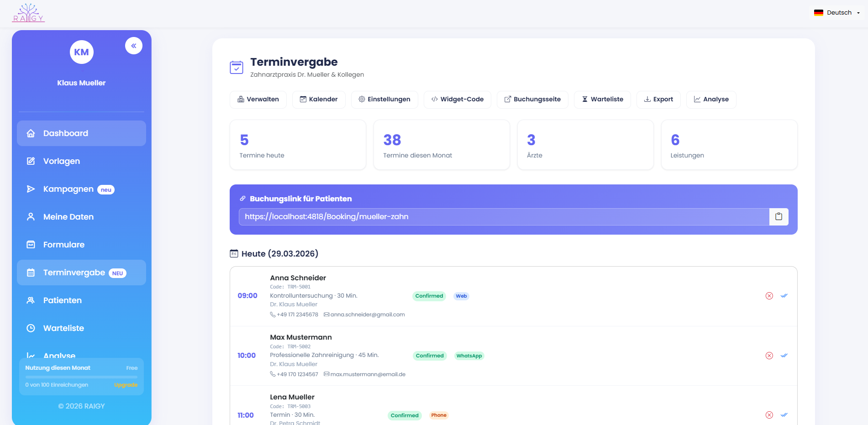Select the copy booking link clipboard icon
Viewport: 868px width, 425px height.
[779, 217]
